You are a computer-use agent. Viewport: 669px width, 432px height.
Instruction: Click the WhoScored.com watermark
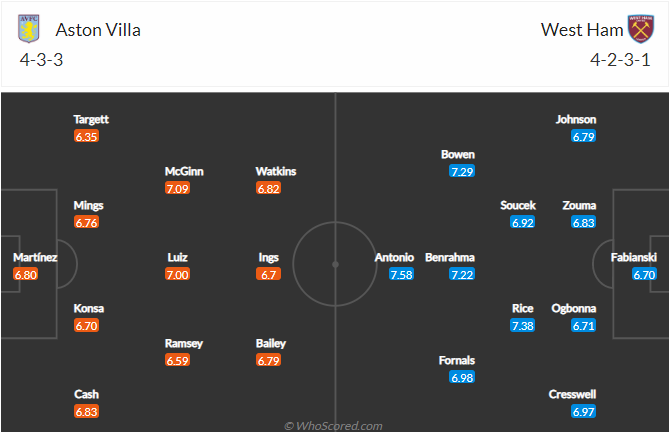click(x=333, y=426)
